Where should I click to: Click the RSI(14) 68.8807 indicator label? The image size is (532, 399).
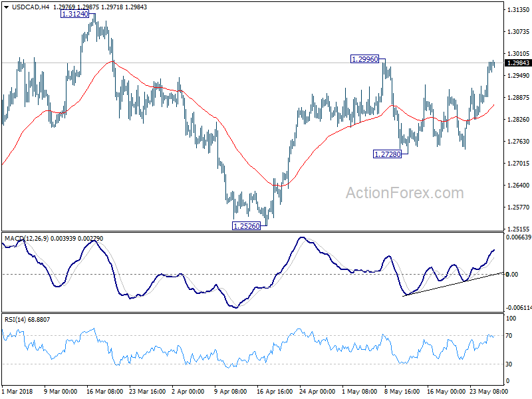[x=27, y=320]
